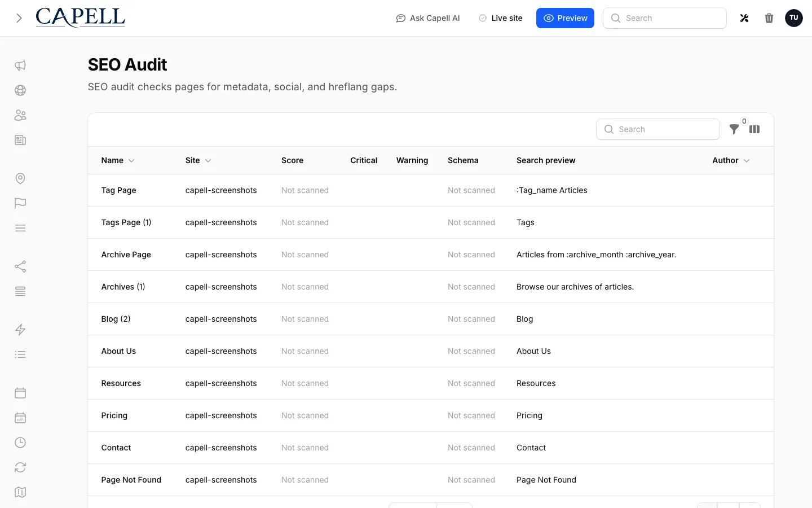
Task: Click 'Not scanned' score in Contact row
Action: tap(305, 448)
